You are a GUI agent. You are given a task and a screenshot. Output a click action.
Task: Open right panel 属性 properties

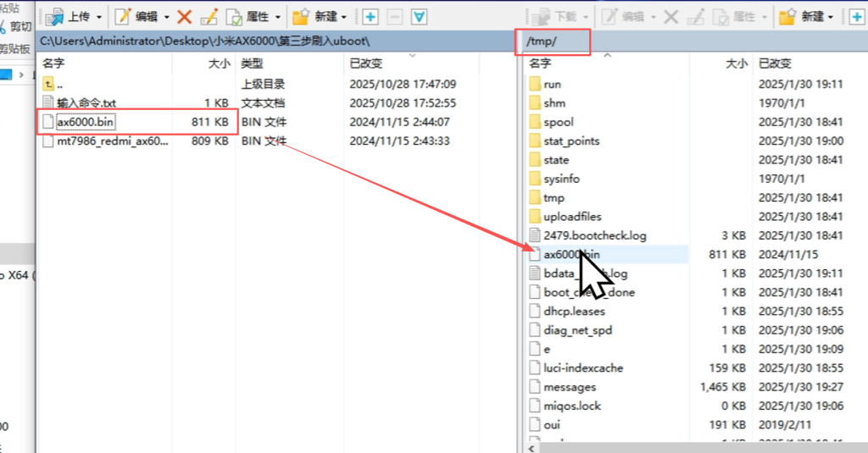click(734, 17)
